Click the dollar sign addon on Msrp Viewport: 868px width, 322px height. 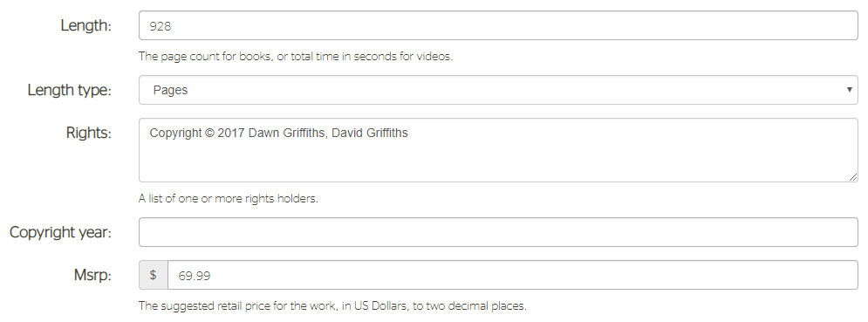point(154,275)
